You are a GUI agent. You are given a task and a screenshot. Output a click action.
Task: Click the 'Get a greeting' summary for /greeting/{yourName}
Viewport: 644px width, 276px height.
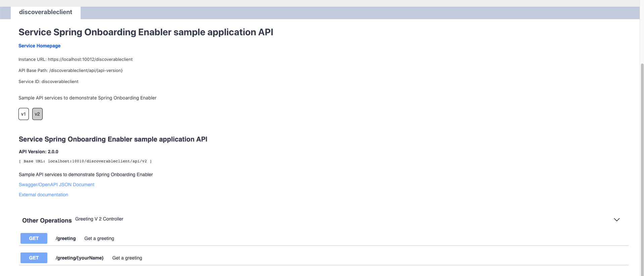click(x=127, y=258)
